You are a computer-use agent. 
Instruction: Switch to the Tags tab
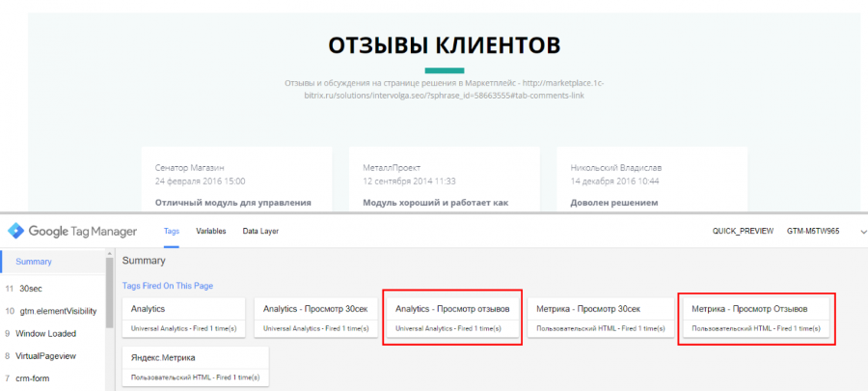pyautogui.click(x=172, y=231)
